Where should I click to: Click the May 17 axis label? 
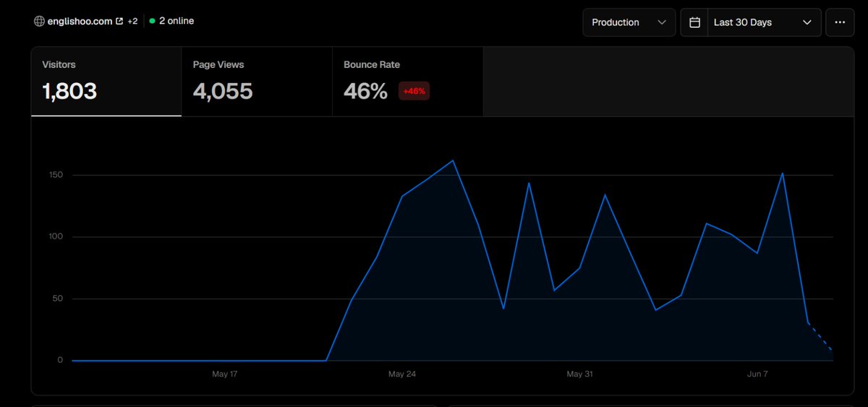tap(225, 374)
